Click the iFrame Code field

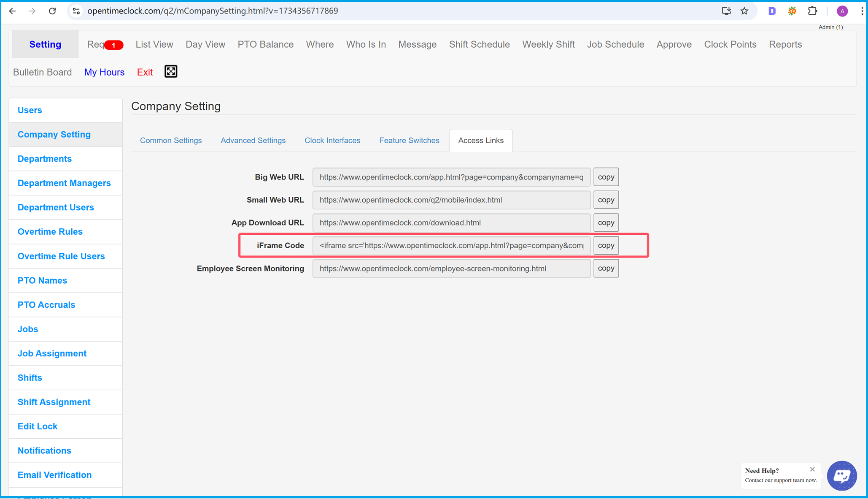(451, 245)
